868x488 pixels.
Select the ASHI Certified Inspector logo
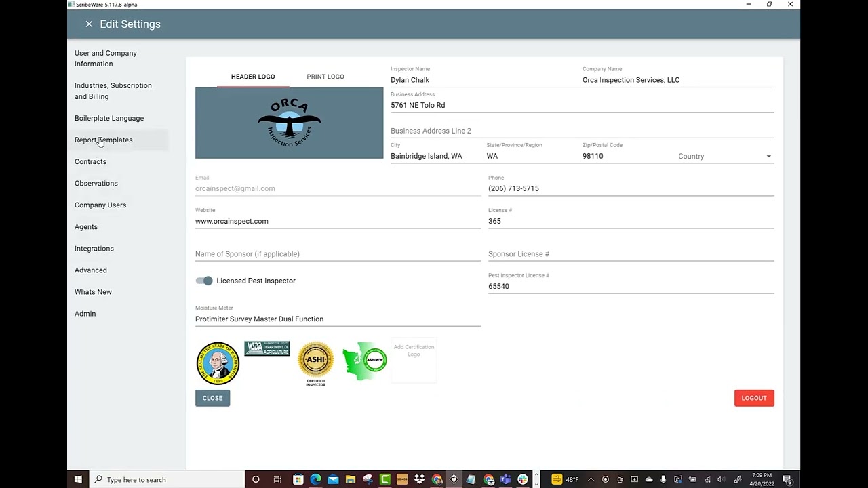316,363
